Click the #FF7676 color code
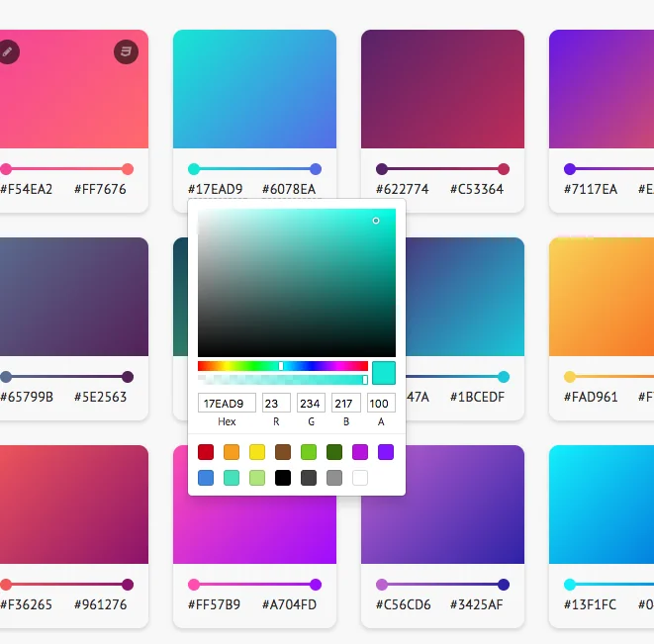This screenshot has height=644, width=654. pos(100,189)
